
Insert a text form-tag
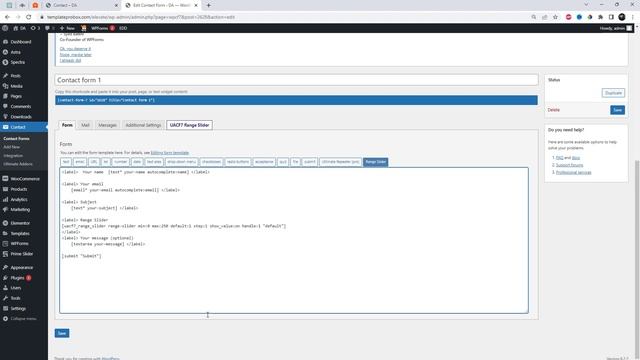point(66,162)
